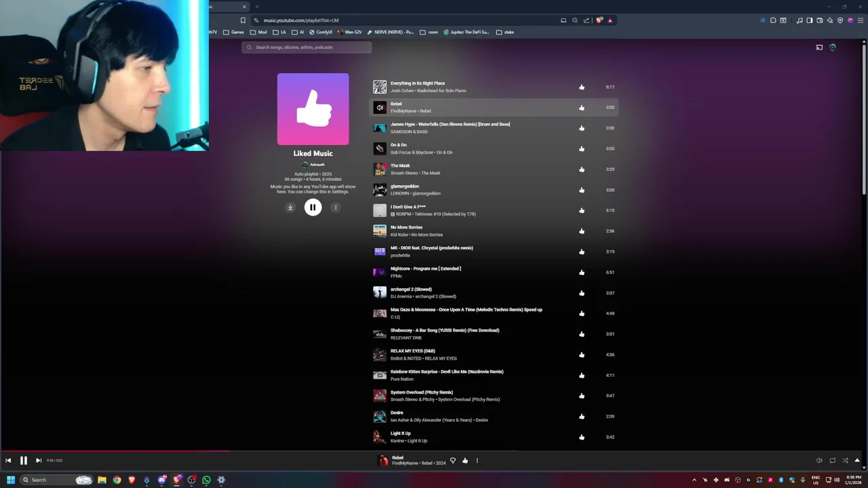Adjust volume with the player speaker icon
The width and height of the screenshot is (868, 488).
[x=819, y=460]
